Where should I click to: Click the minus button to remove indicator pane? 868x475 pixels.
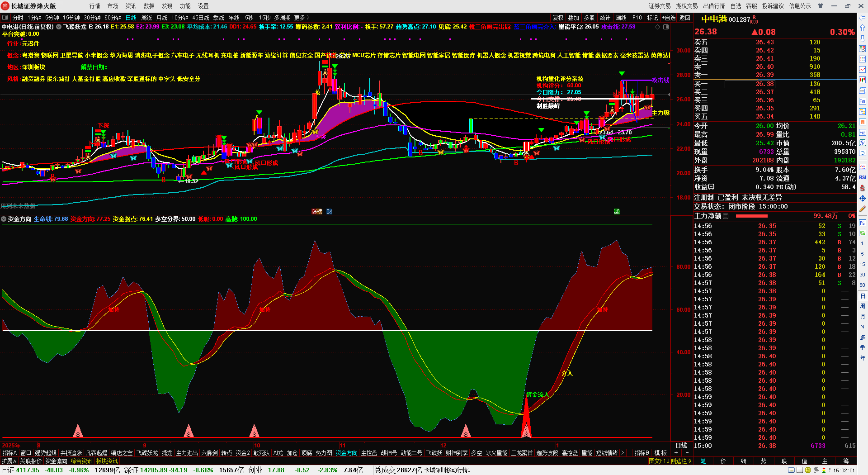click(687, 453)
